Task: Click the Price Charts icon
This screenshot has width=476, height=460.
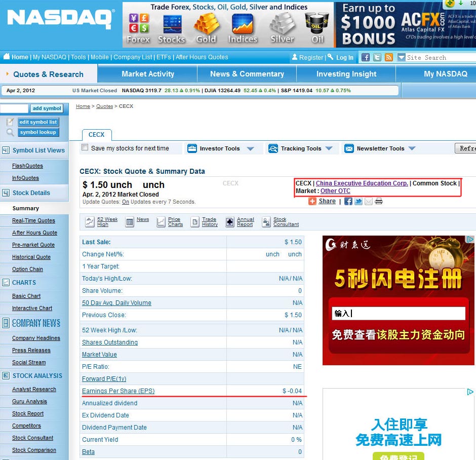Action: tap(161, 222)
